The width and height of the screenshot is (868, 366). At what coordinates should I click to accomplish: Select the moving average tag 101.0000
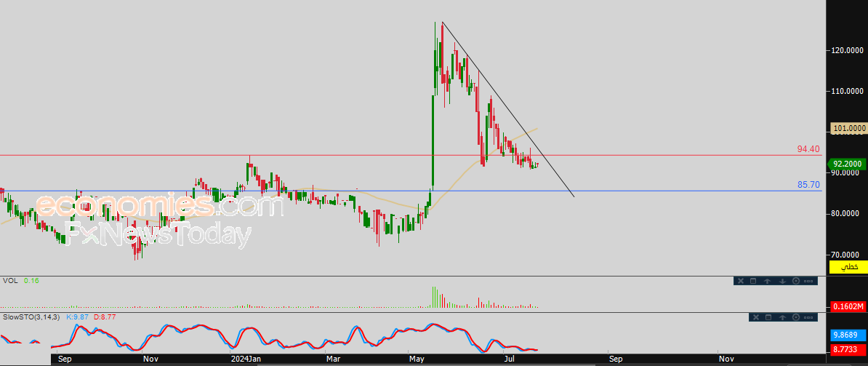click(848, 129)
